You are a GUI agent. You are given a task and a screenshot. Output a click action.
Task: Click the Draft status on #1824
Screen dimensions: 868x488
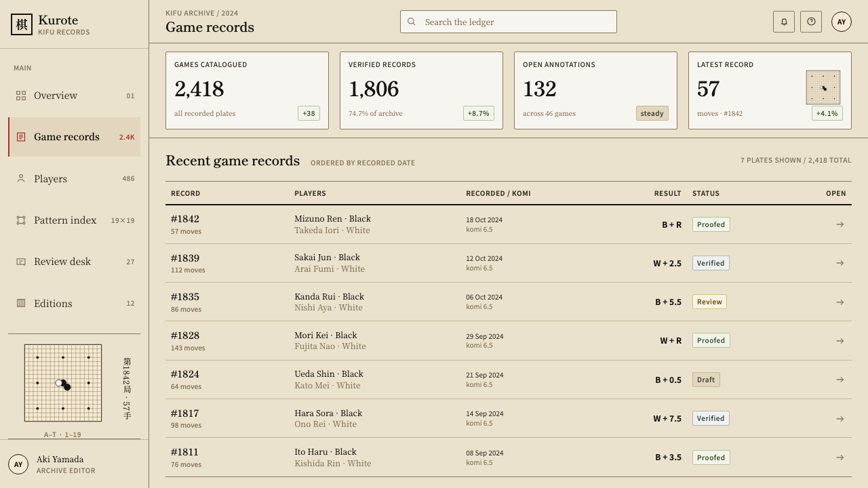coord(706,380)
